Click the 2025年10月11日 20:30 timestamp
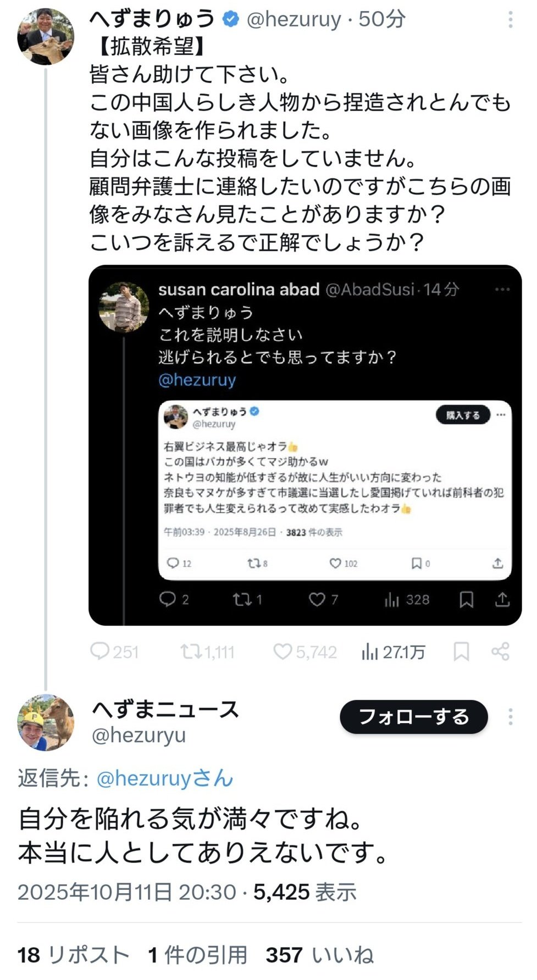The height and width of the screenshot is (980, 537). click(x=126, y=892)
